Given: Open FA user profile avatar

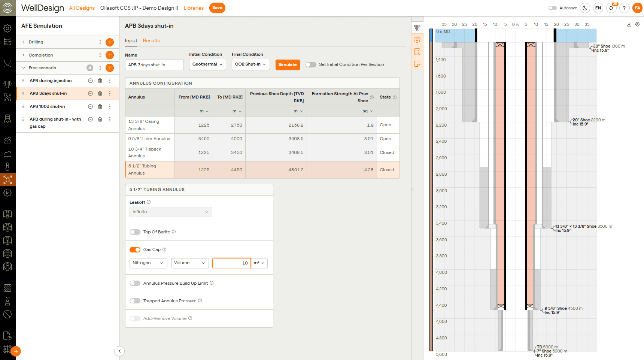Looking at the screenshot, I should pyautogui.click(x=637, y=8).
